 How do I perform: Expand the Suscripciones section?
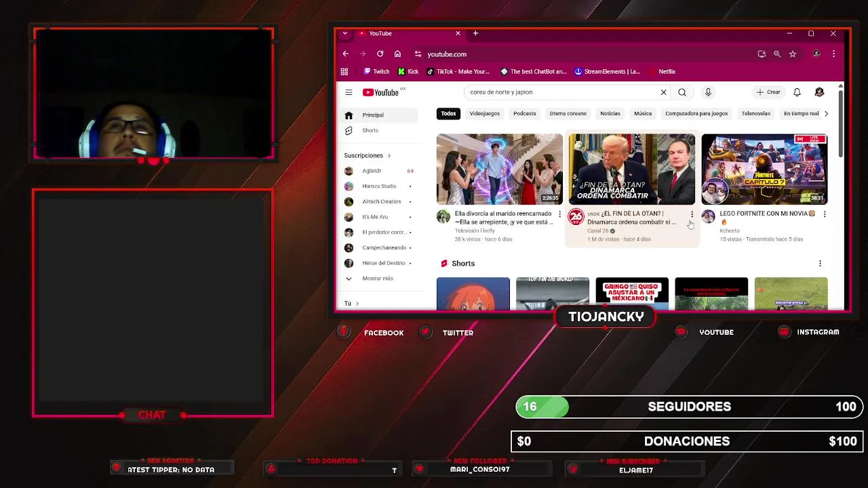[x=368, y=156]
